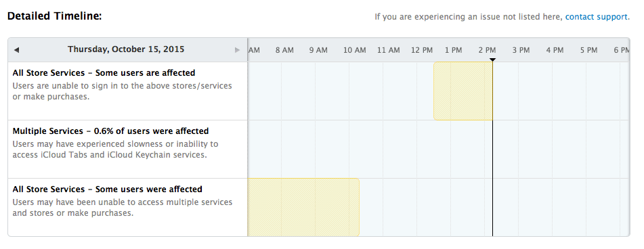Go to previous day with left arrow
644x249 pixels.
click(x=16, y=50)
